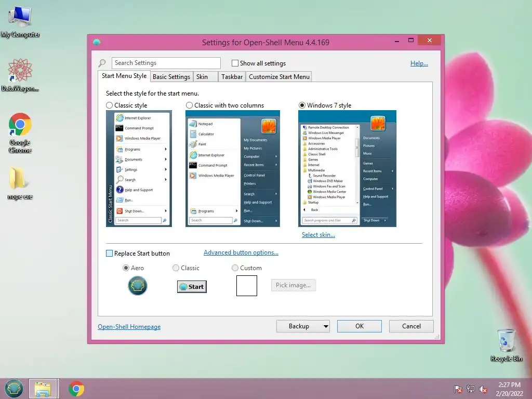Open the Help link
This screenshot has width=532, height=399.
419,63
